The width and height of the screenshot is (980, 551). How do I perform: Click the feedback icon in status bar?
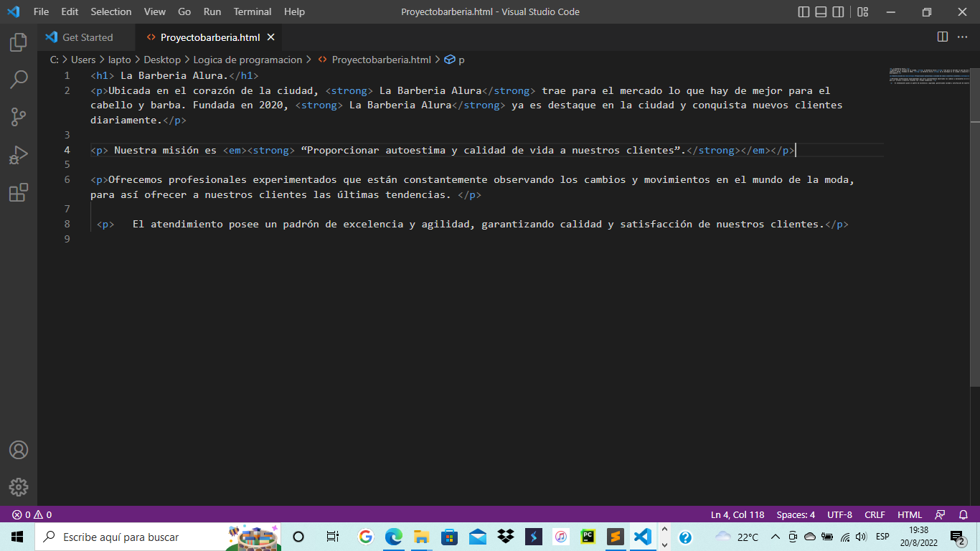click(940, 514)
